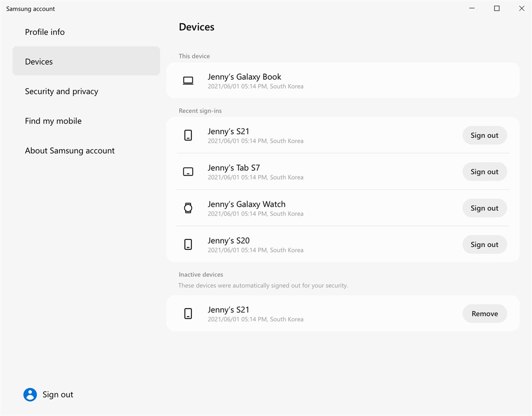Remove the inactive Jenny's S21 device

click(484, 313)
